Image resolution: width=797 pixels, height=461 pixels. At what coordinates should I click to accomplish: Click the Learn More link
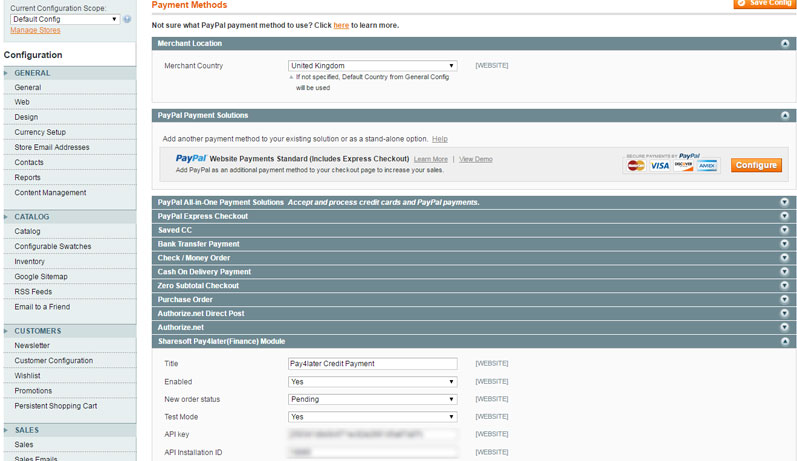431,160
